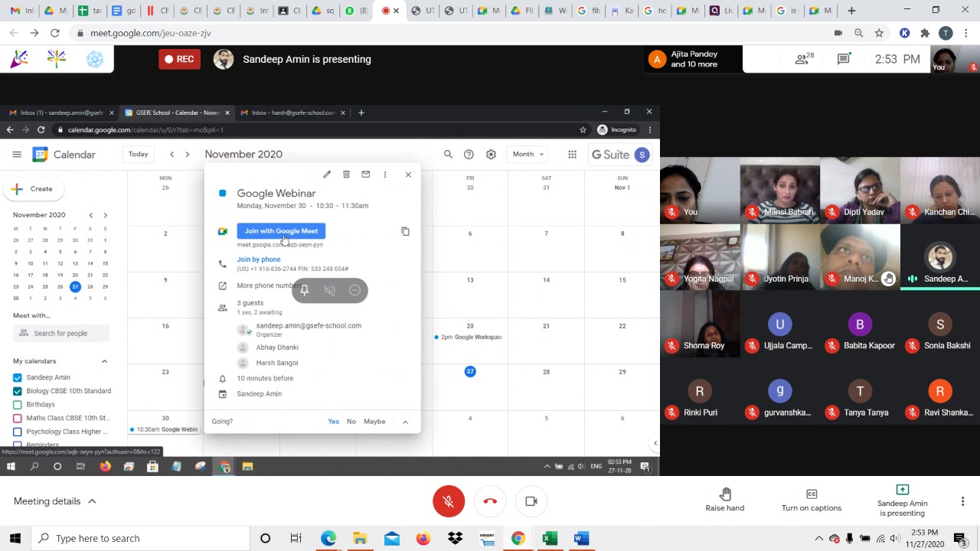Click the REC recording indicator
980x551 pixels.
coord(178,59)
